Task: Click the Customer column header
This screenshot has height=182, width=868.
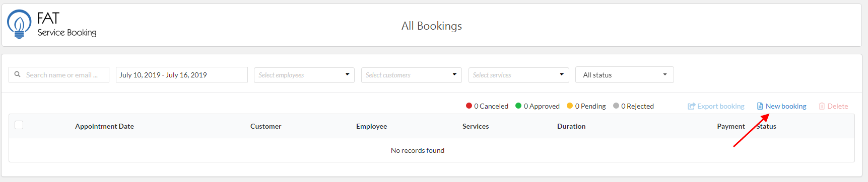Action: tap(266, 126)
